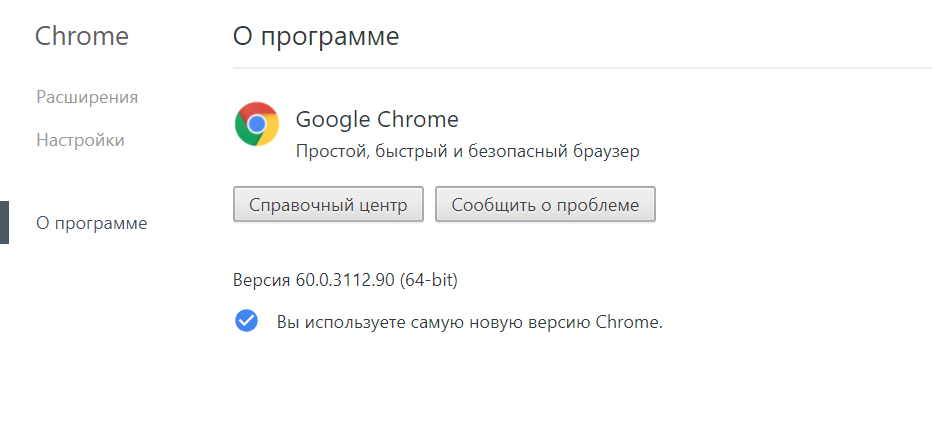932x423 pixels.
Task: Click the divider line under the title
Action: point(580,68)
